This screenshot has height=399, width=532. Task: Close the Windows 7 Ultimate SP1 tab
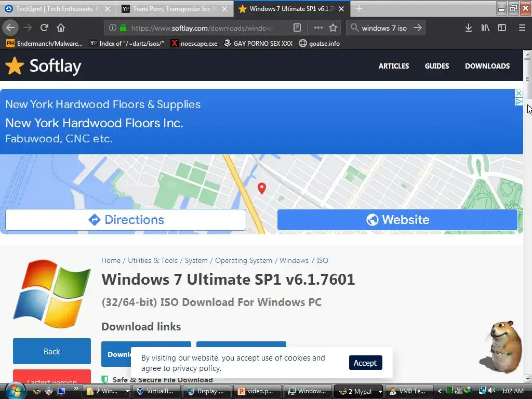click(x=342, y=9)
